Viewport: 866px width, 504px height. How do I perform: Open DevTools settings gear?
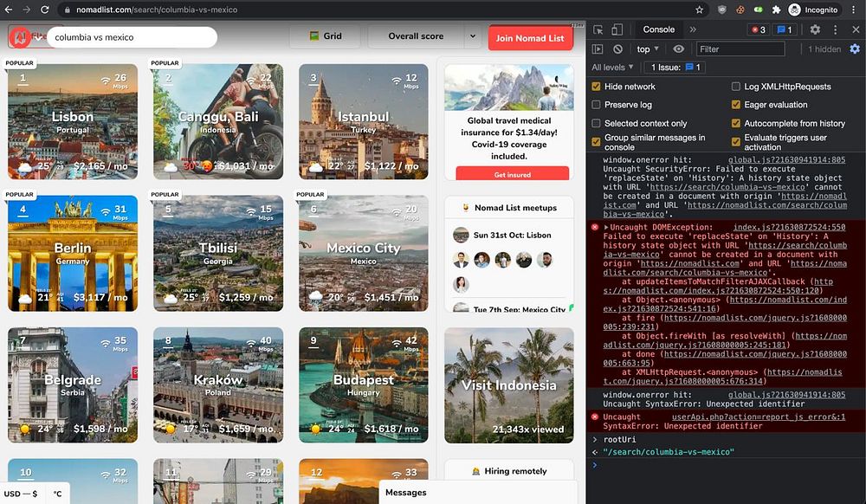(815, 29)
